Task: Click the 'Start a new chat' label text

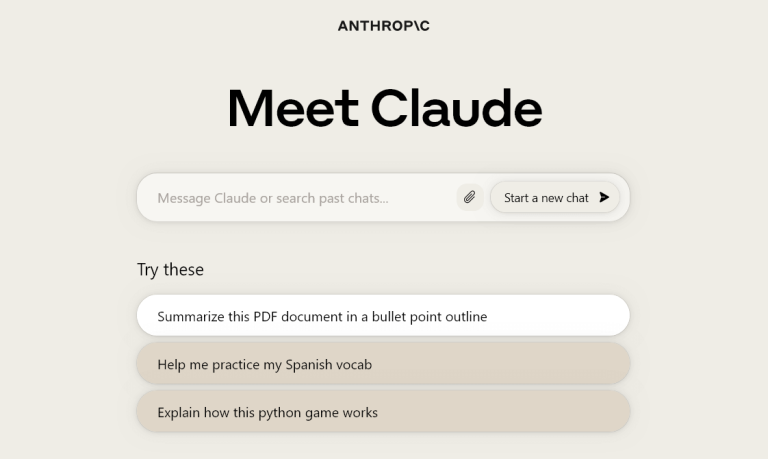Action: tap(546, 198)
